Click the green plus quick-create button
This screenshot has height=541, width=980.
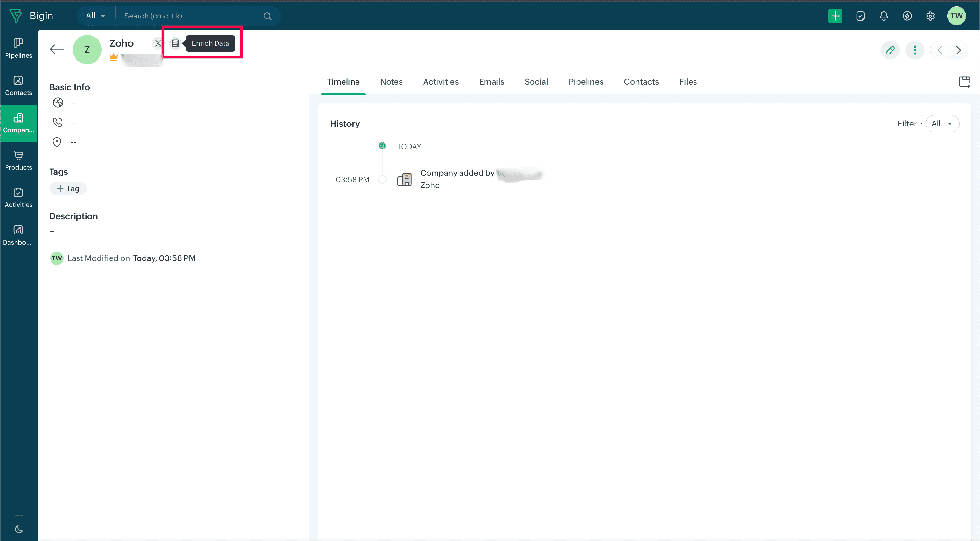[x=835, y=16]
